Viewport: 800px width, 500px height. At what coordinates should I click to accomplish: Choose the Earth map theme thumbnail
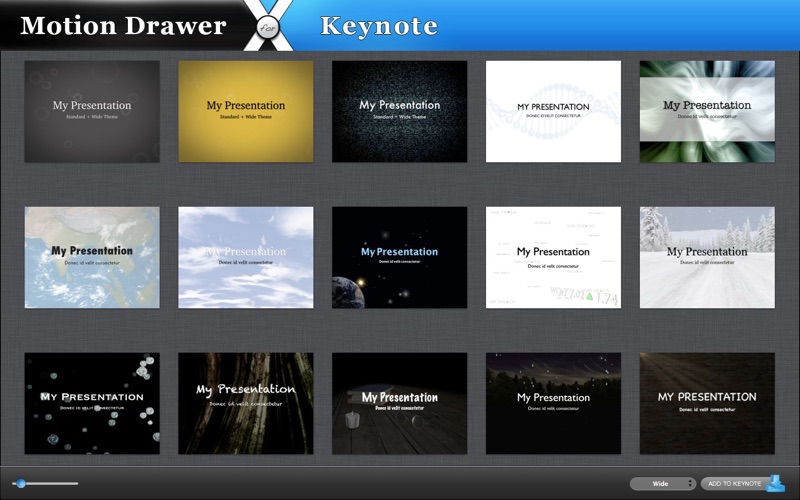92,257
